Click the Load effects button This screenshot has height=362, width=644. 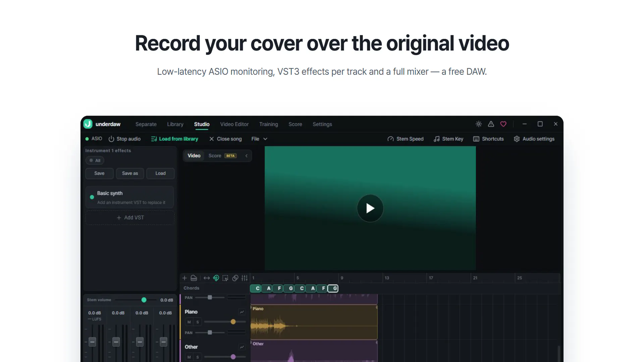coord(160,173)
